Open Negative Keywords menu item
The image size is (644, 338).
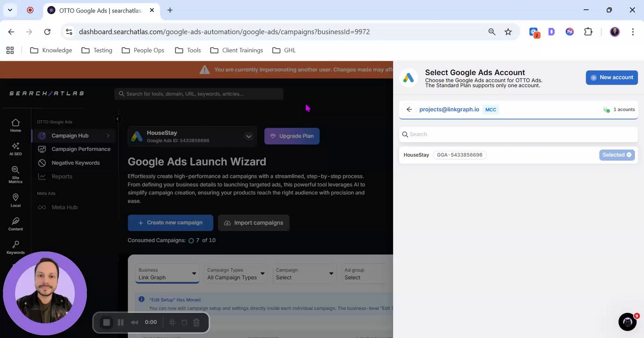[x=69, y=163]
